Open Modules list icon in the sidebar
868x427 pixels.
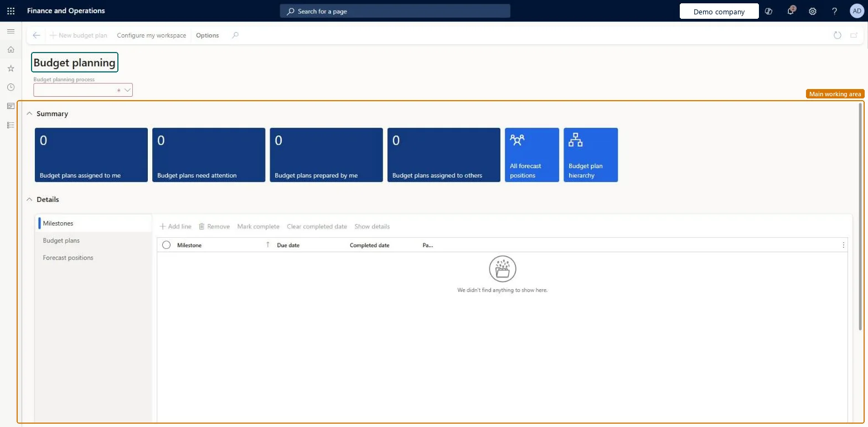point(11,125)
